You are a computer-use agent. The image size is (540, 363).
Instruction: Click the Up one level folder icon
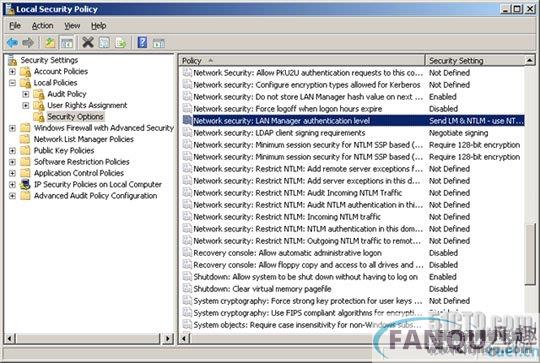[50, 43]
